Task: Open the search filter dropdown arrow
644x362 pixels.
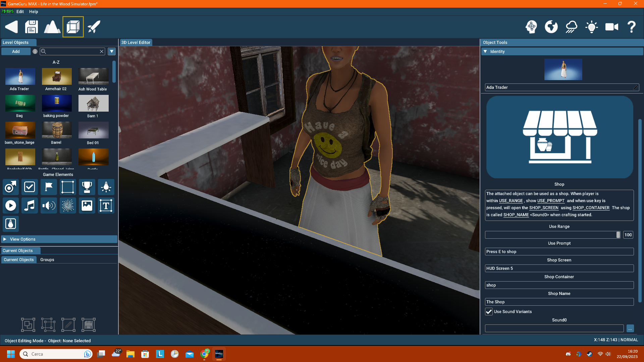Action: coord(112,51)
